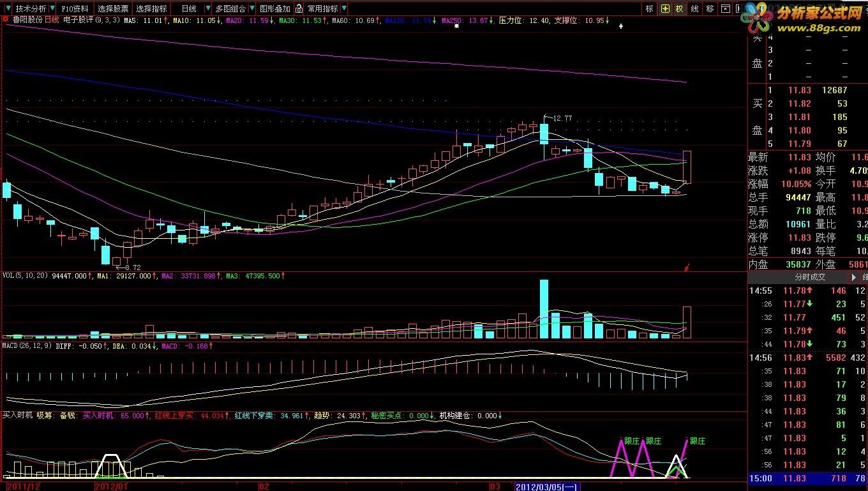Click the red gear icon beside 鲁阳股份
Viewport: 868px width, 491px height.
(5, 20)
